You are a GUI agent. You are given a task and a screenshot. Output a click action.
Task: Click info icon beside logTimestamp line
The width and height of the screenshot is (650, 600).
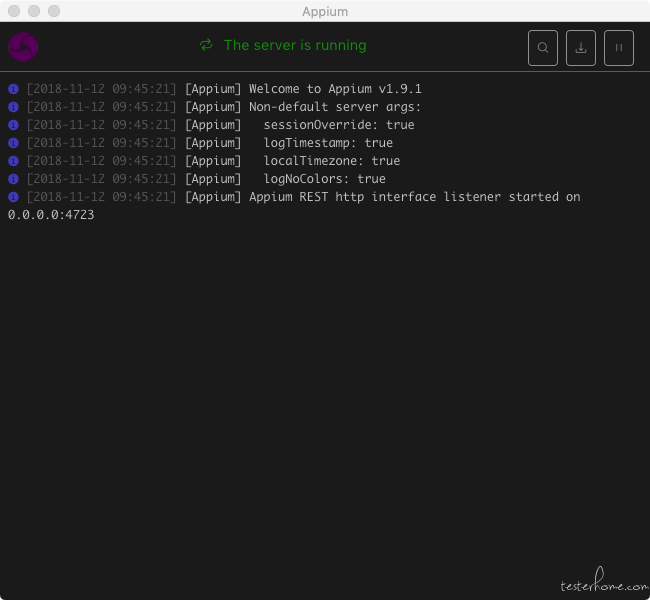[x=13, y=143]
